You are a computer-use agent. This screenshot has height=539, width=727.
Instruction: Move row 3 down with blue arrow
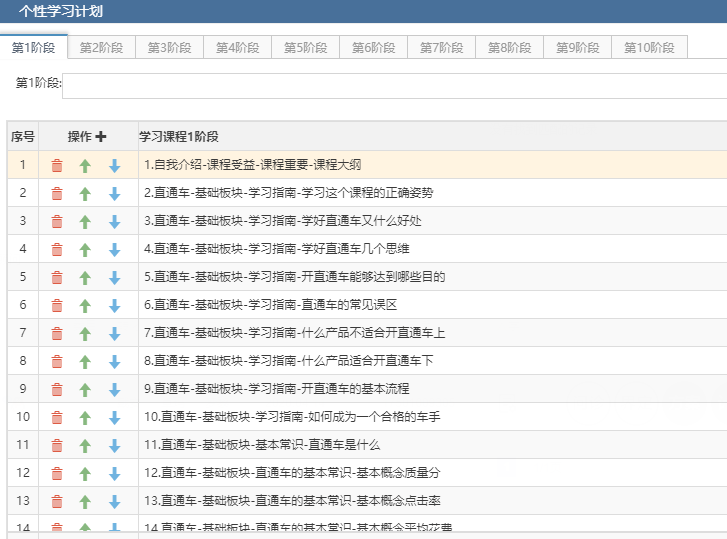[x=114, y=222]
